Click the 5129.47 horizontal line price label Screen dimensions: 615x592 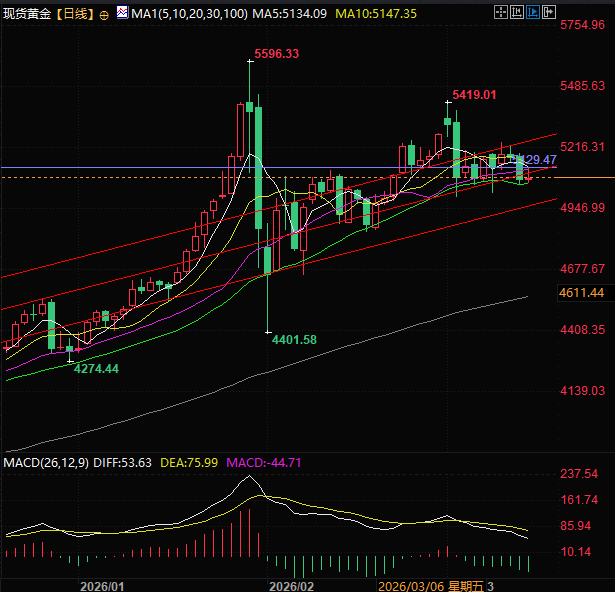click(535, 160)
